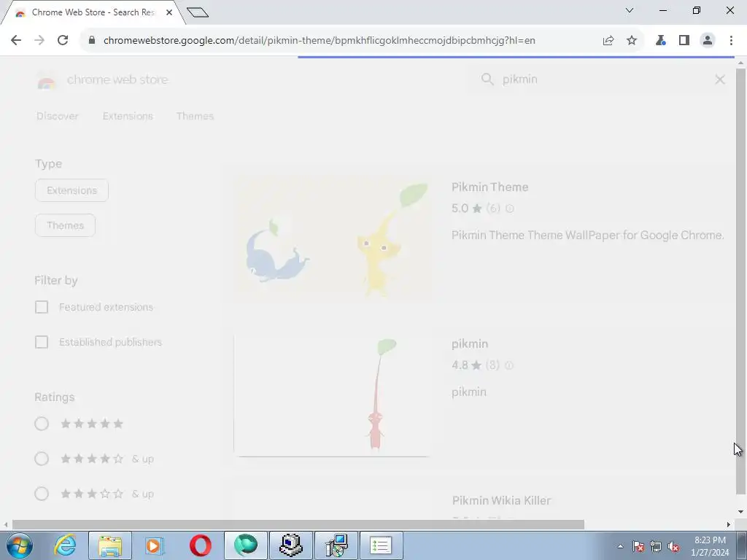The image size is (747, 560).
Task: Select four stars & up rating
Action: point(42,459)
